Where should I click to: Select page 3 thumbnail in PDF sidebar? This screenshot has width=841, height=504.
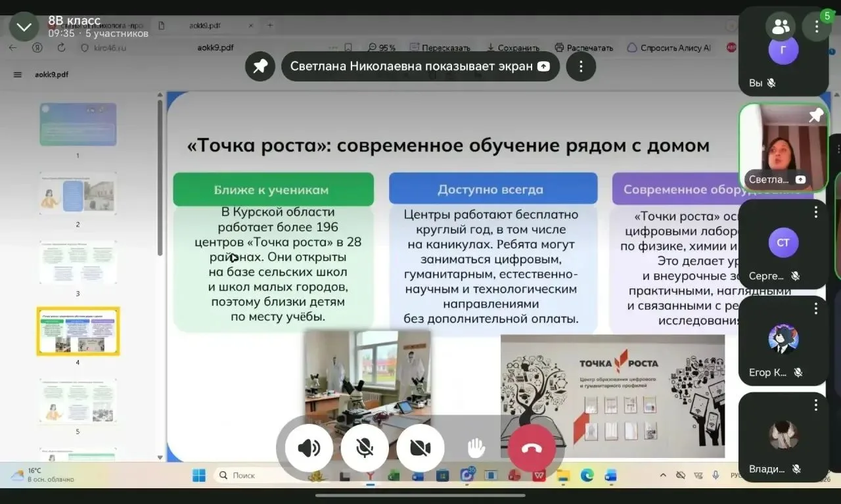point(78,262)
